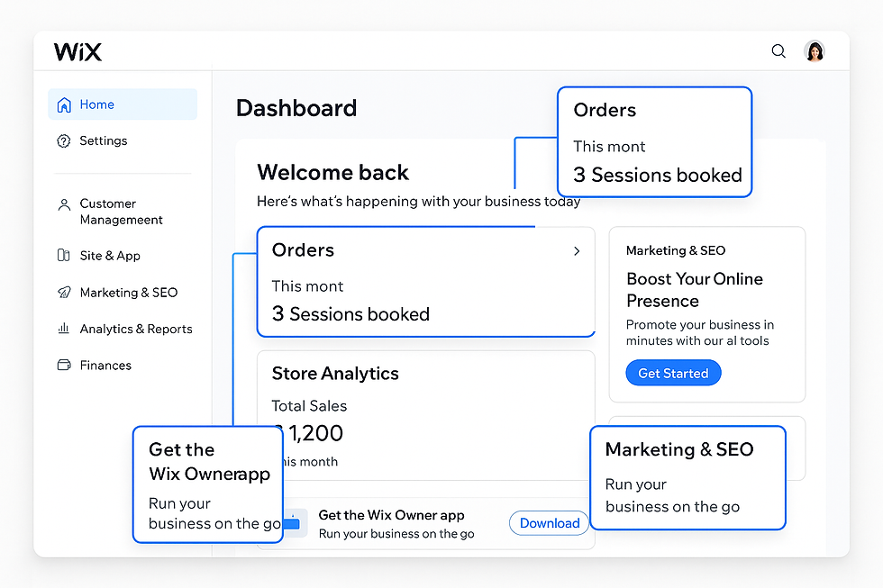
Task: Expand the Orders card chevron
Action: point(577,251)
